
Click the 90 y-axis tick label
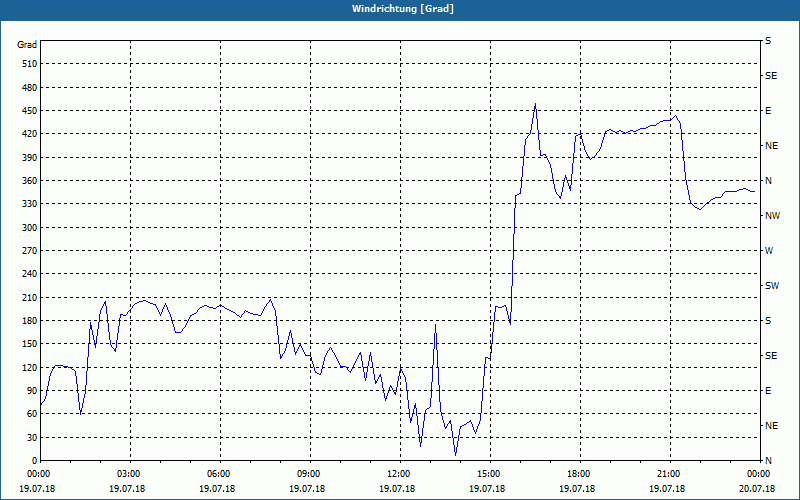coord(31,390)
